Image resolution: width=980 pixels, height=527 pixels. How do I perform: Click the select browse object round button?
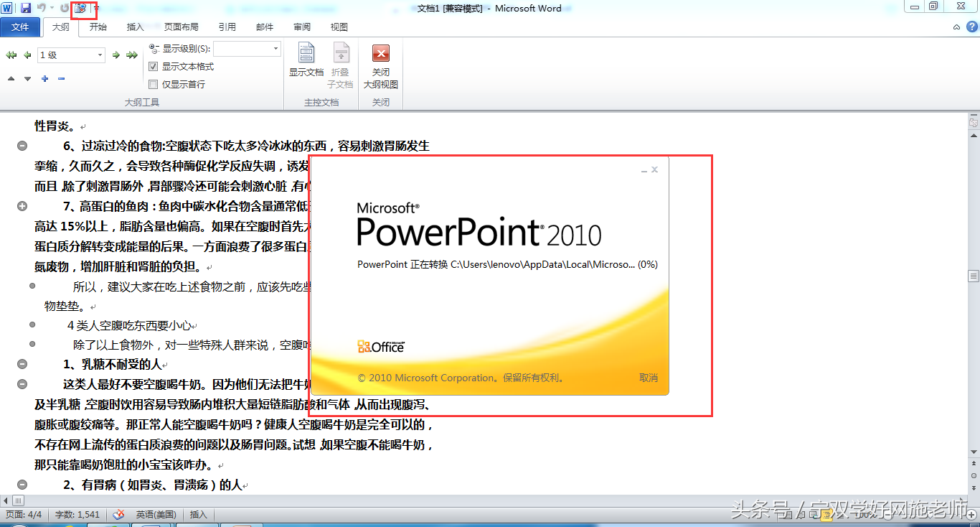(974, 475)
